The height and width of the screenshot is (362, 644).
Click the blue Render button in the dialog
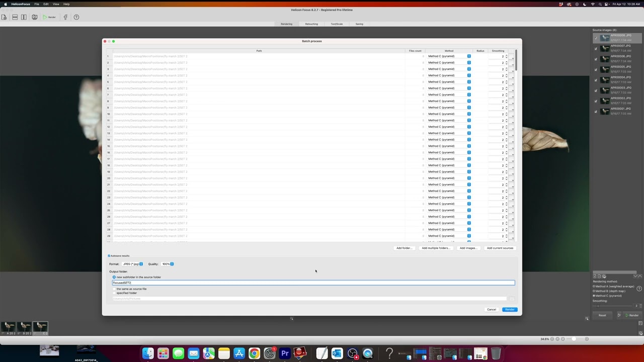click(510, 310)
